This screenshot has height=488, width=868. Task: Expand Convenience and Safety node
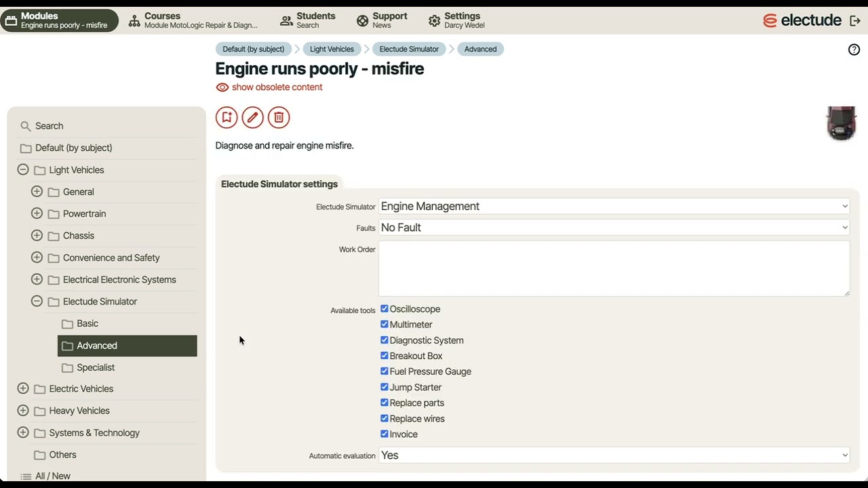tap(37, 258)
